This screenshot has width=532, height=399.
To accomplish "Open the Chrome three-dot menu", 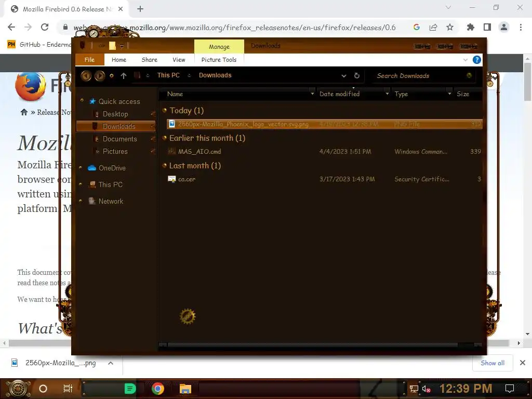I will point(521,27).
